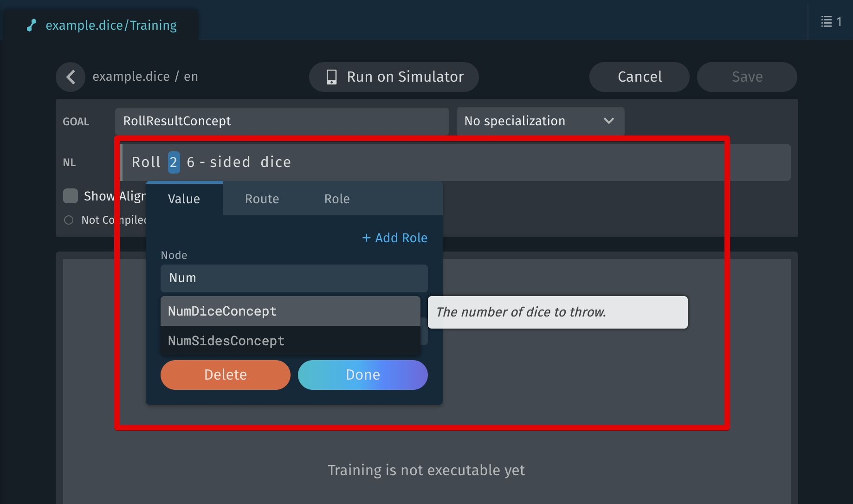Choose NumDiceConcept suggestion

tap(291, 311)
